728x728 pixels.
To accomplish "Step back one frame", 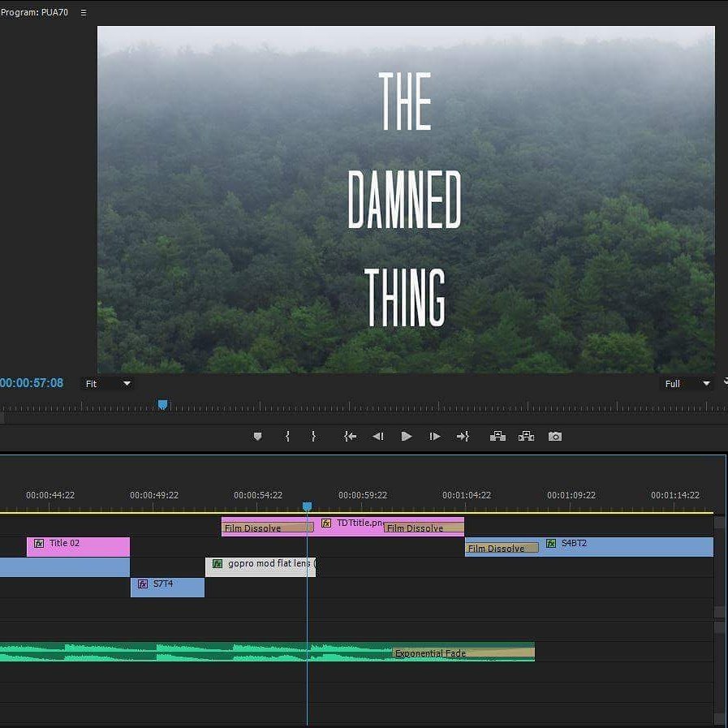I will point(378,437).
